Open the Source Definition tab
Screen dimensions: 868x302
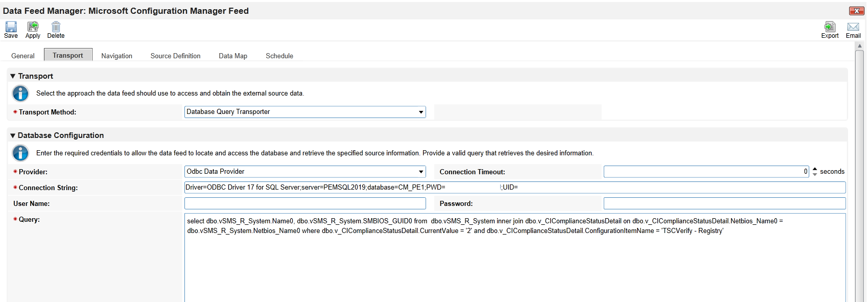[x=175, y=56]
